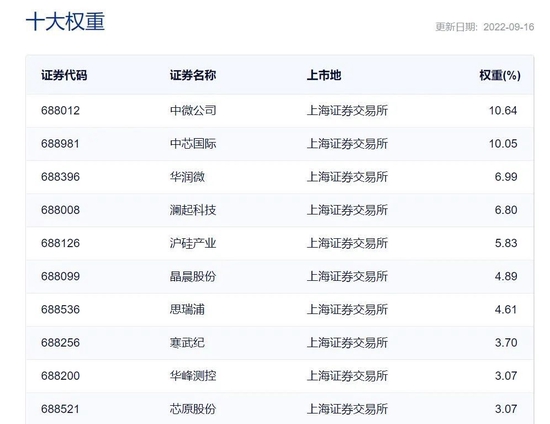Screen dimensions: 550x424
Task: Click security name 中芯国际
Action: 193,144
